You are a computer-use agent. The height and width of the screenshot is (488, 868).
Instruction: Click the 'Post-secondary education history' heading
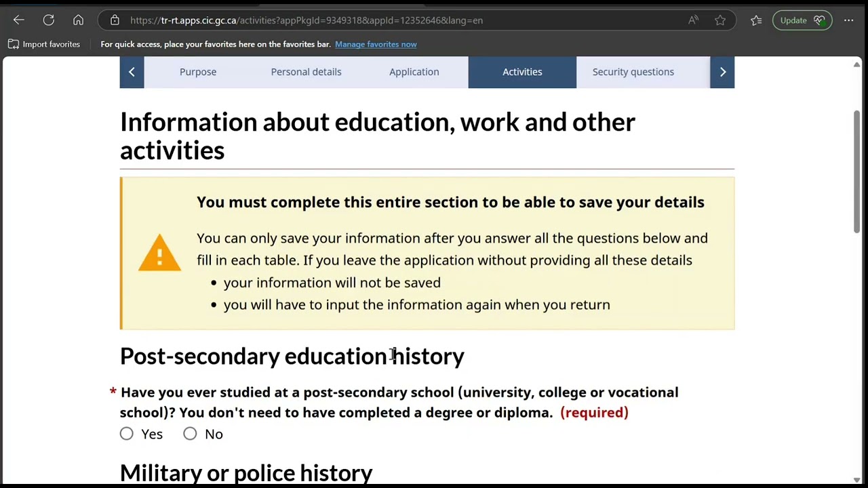292,356
